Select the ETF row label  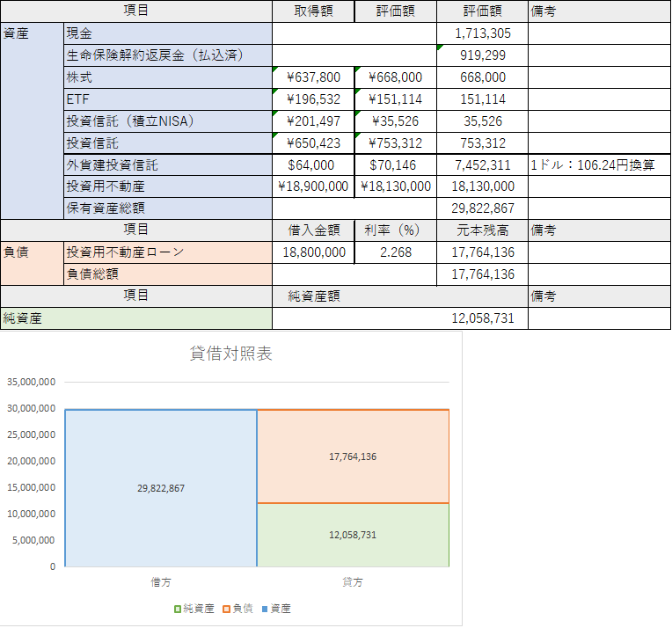pyautogui.click(x=168, y=99)
